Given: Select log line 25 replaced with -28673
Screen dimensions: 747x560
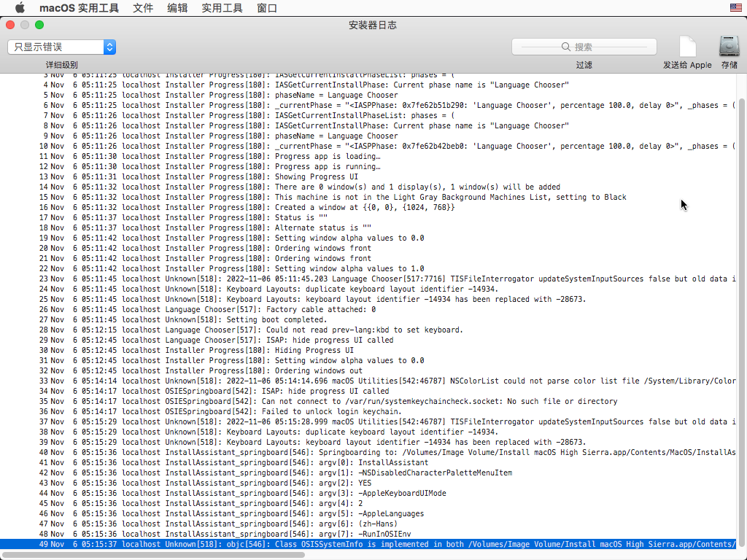Looking at the screenshot, I should click(368, 300).
